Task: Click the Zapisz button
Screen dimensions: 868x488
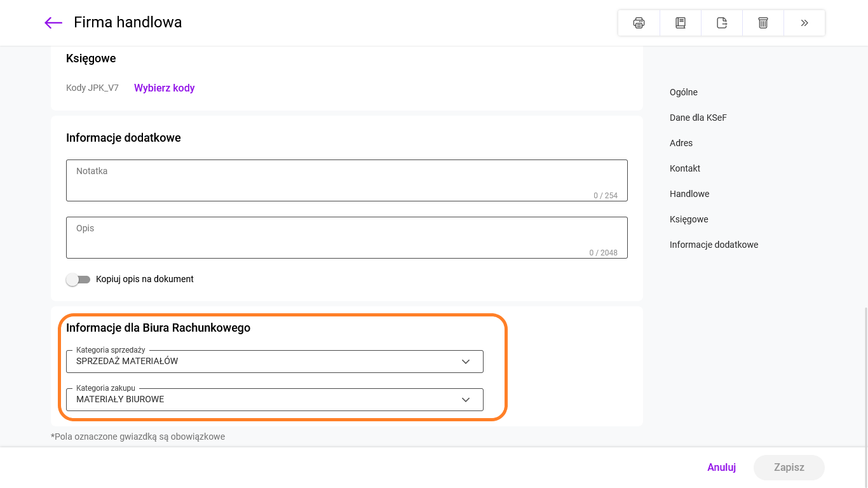Action: 789,467
